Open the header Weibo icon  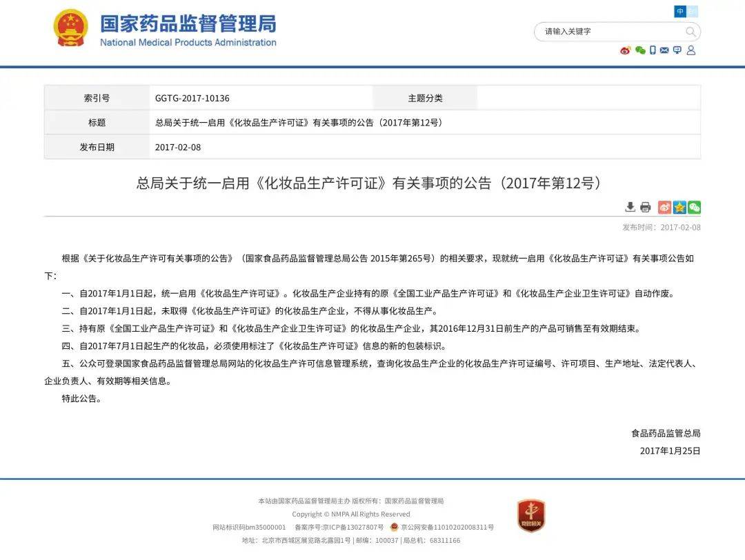625,50
